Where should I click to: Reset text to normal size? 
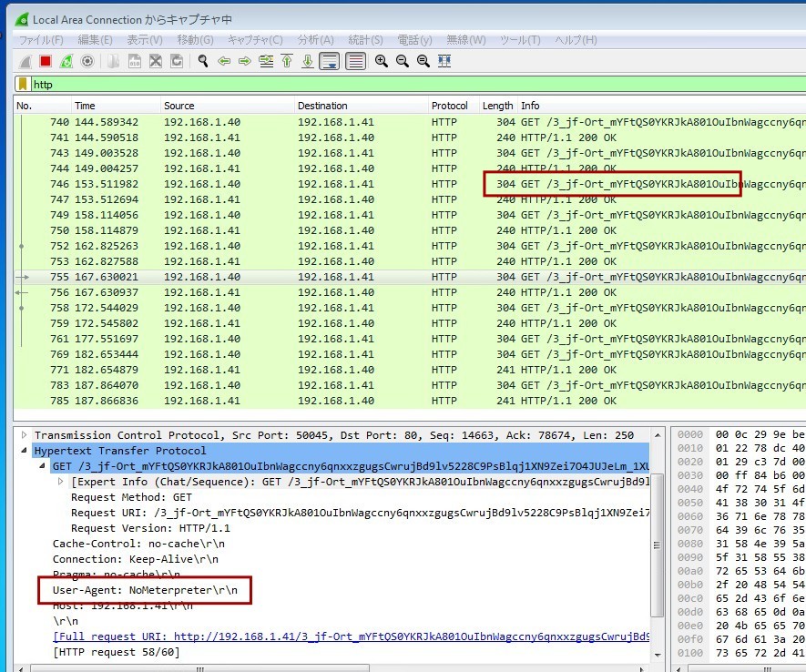[x=423, y=62]
